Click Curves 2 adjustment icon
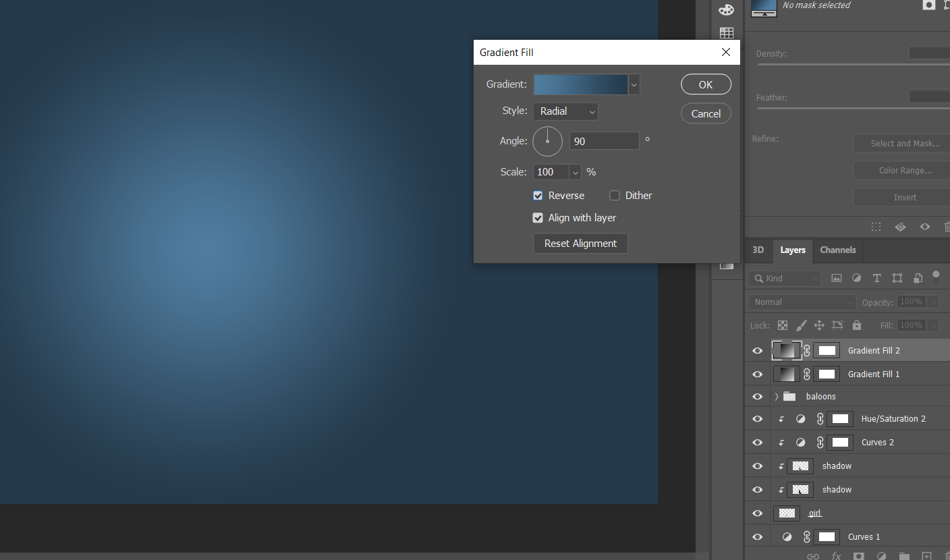950x560 pixels. [x=800, y=443]
